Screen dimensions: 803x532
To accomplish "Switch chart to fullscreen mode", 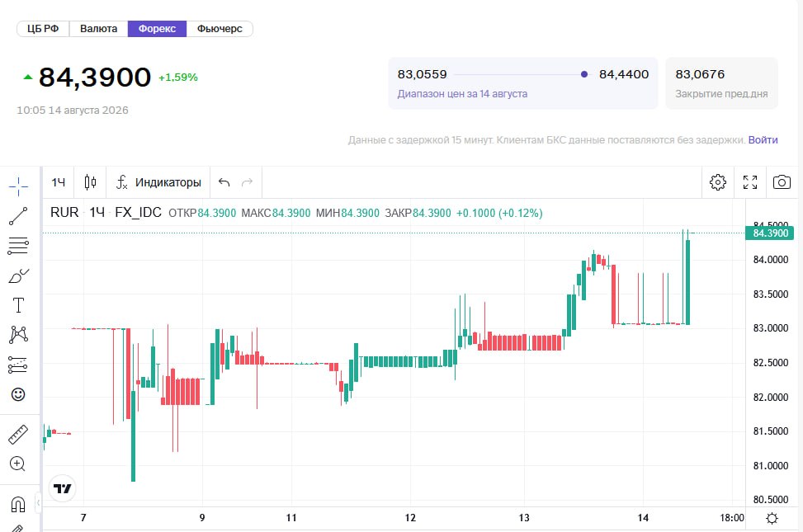I will [750, 181].
